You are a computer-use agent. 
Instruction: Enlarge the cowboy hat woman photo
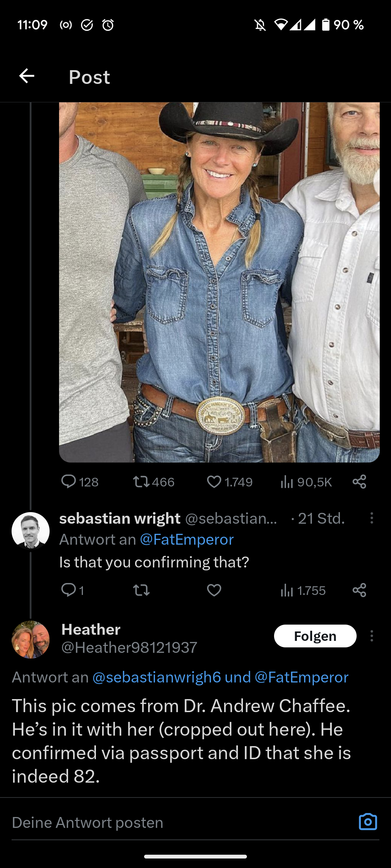point(219,282)
